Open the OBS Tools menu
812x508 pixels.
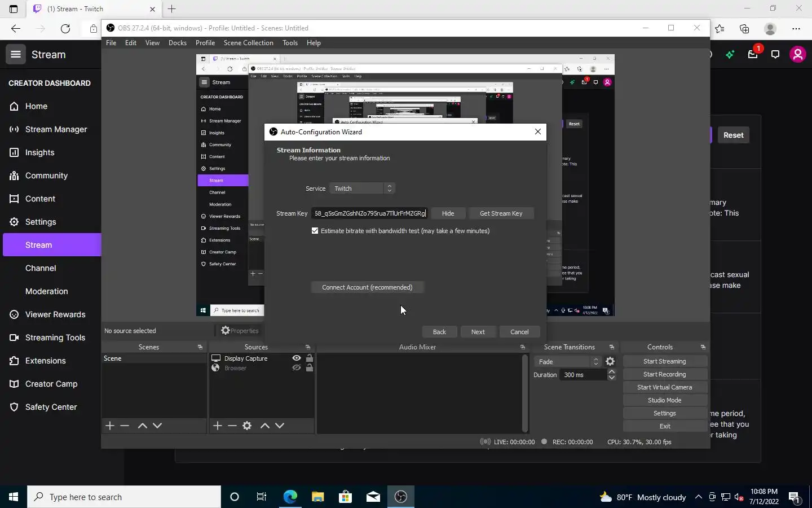290,43
